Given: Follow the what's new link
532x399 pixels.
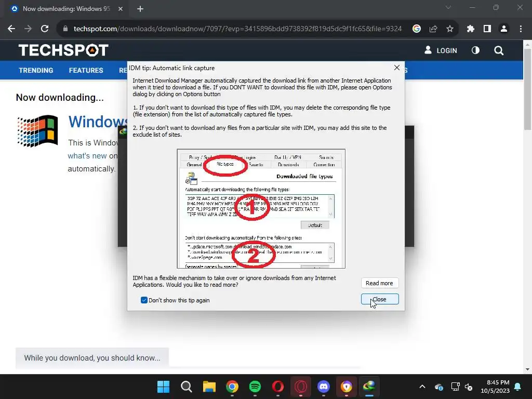Looking at the screenshot, I should pos(87,156).
